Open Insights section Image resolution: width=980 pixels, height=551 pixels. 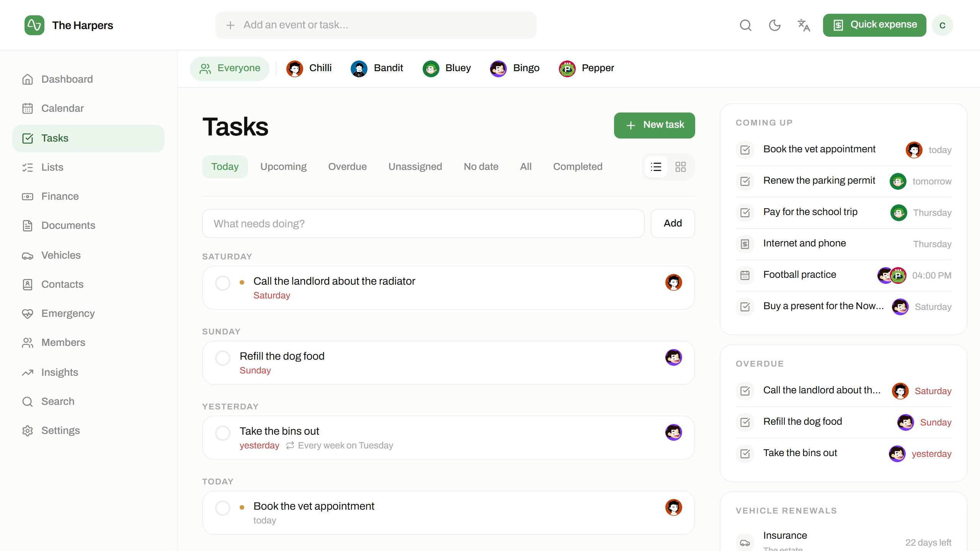(88, 372)
